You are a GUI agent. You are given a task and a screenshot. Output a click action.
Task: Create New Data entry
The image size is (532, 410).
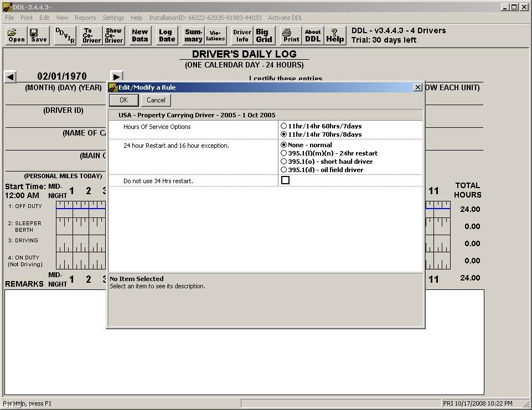coord(140,35)
